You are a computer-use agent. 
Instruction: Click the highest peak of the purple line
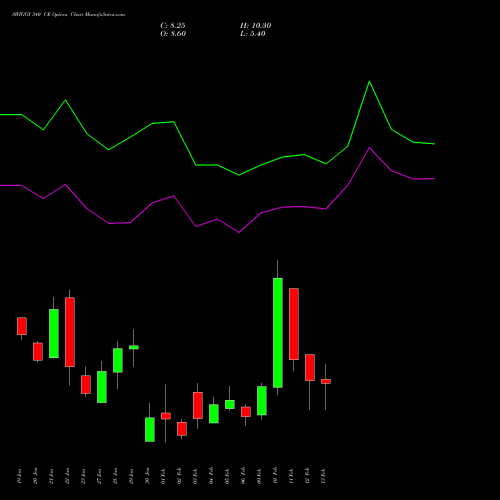[369, 148]
